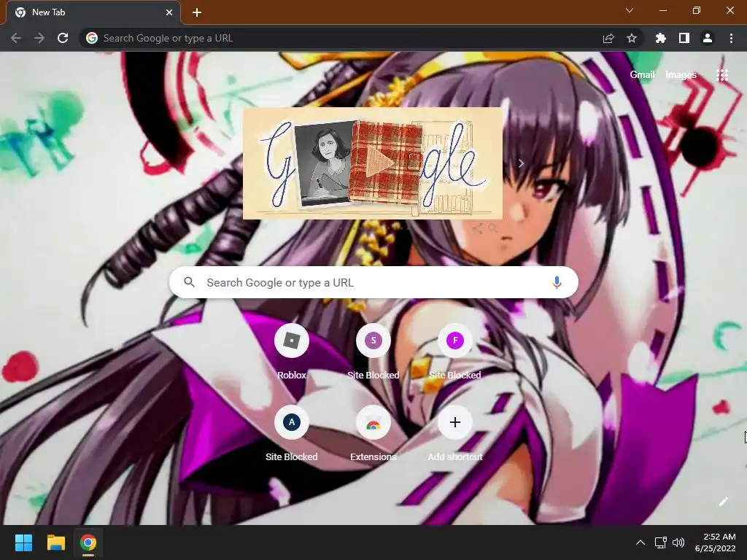This screenshot has width=747, height=560.
Task: Open the Windows Start menu
Action: click(x=23, y=542)
